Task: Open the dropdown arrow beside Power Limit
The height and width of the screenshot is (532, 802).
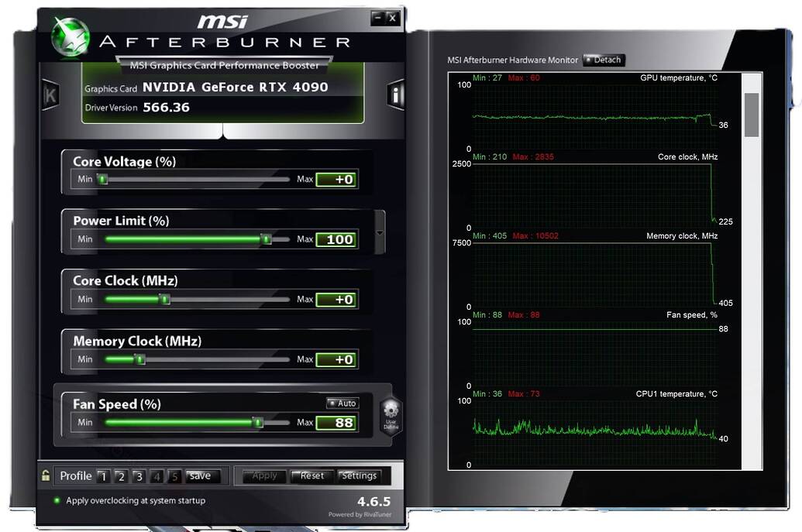Action: [x=380, y=232]
